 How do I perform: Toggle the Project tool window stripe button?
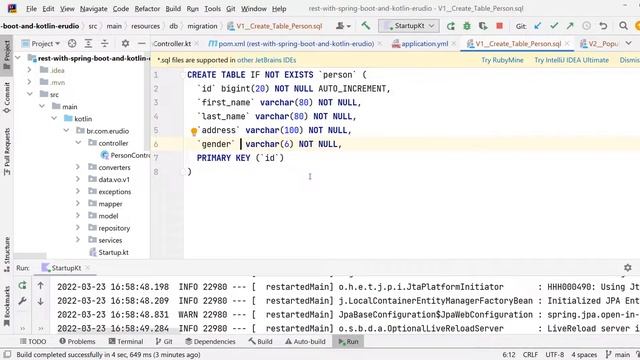[x=7, y=55]
